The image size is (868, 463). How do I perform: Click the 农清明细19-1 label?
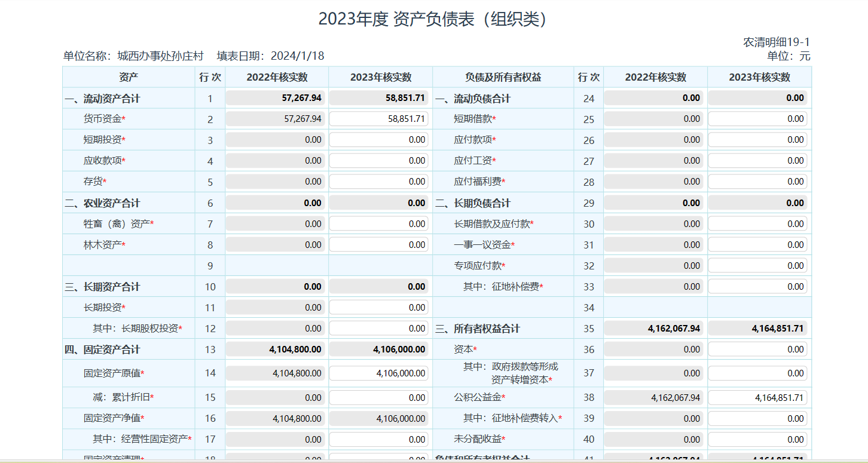click(x=777, y=42)
